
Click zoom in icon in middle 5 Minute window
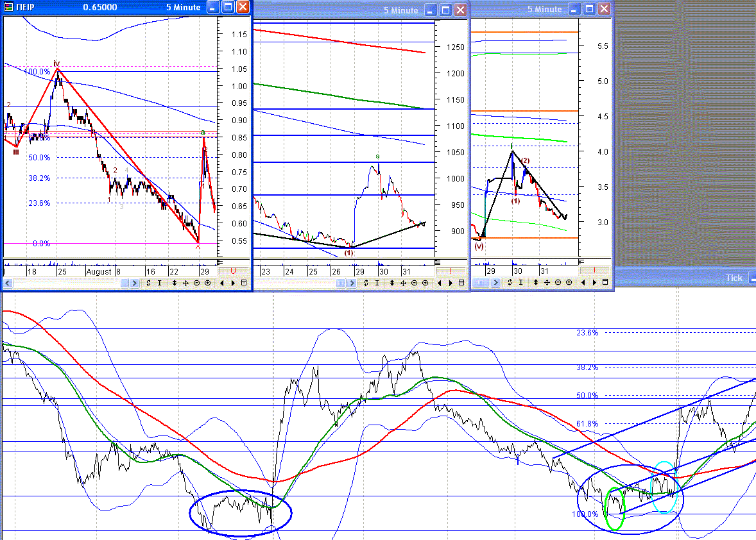pos(425,283)
